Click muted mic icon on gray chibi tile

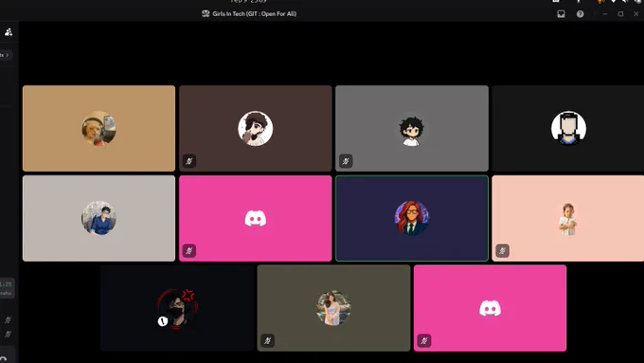click(346, 161)
